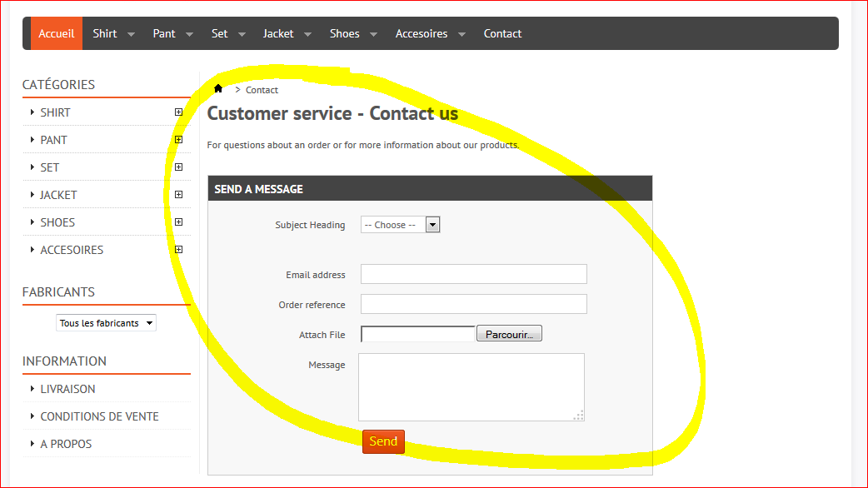The height and width of the screenshot is (488, 868).
Task: Click the Send button
Action: (x=384, y=441)
